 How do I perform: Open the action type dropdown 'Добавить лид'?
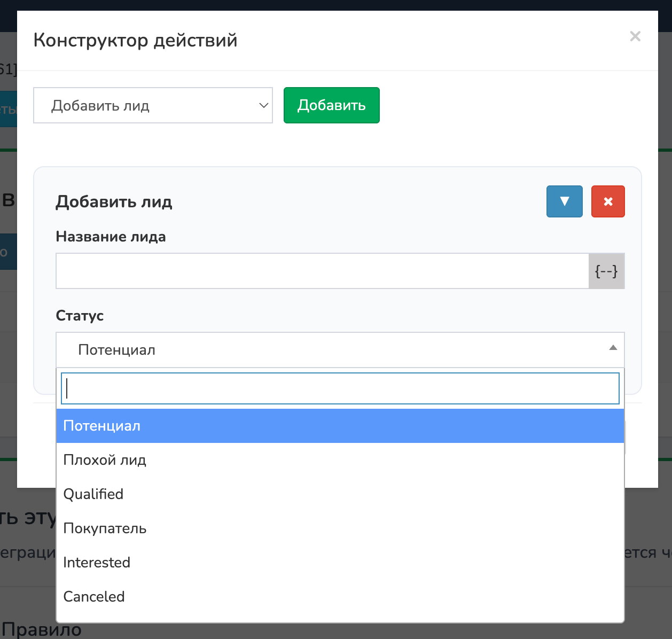click(153, 105)
